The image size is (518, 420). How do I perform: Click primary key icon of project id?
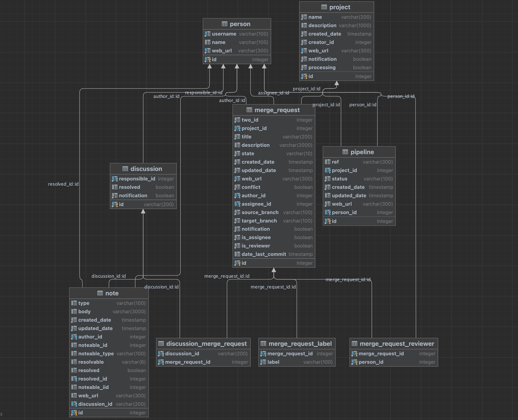(304, 77)
